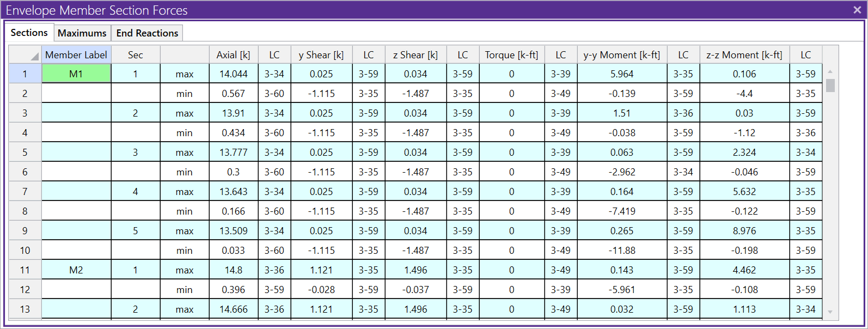Viewport: 868px width, 329px height.
Task: Select the M2 member label cell
Action: tap(76, 270)
